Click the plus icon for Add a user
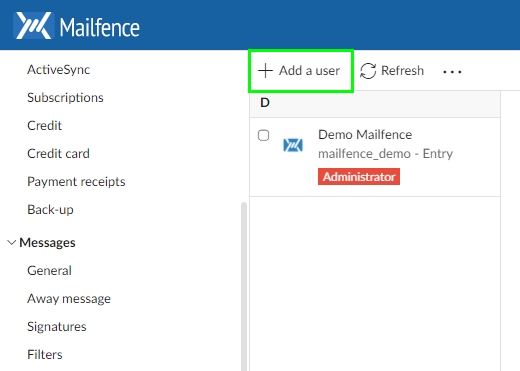The height and width of the screenshot is (371, 520). point(265,71)
